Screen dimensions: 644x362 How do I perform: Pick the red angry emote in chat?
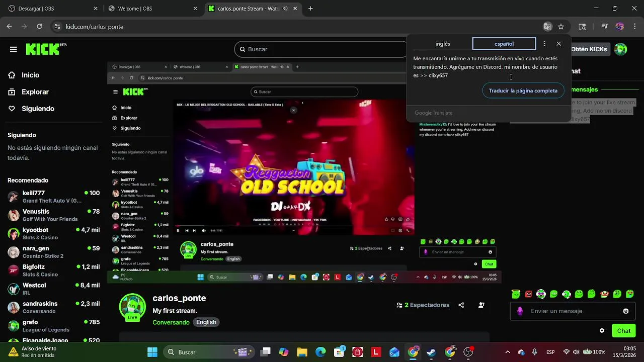528,294
